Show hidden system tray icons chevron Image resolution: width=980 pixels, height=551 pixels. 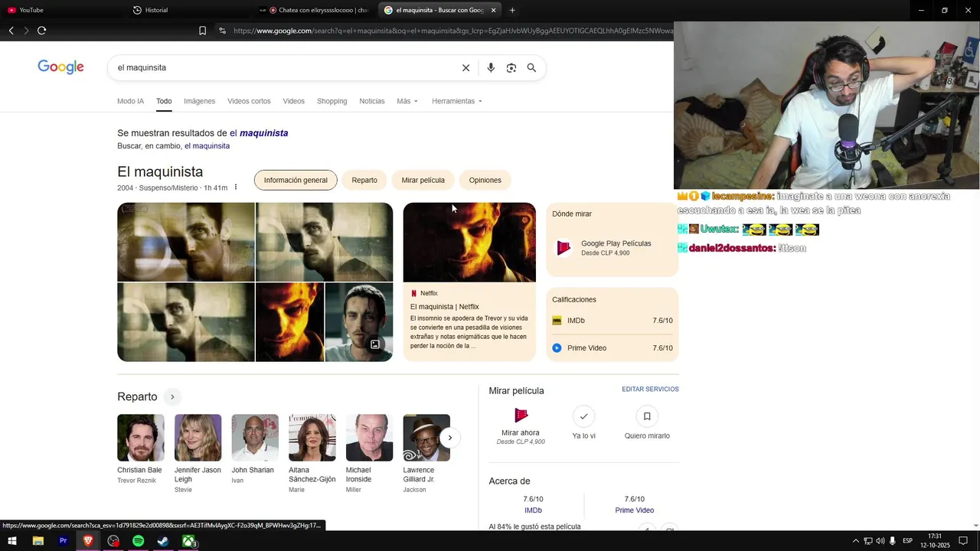point(855,541)
